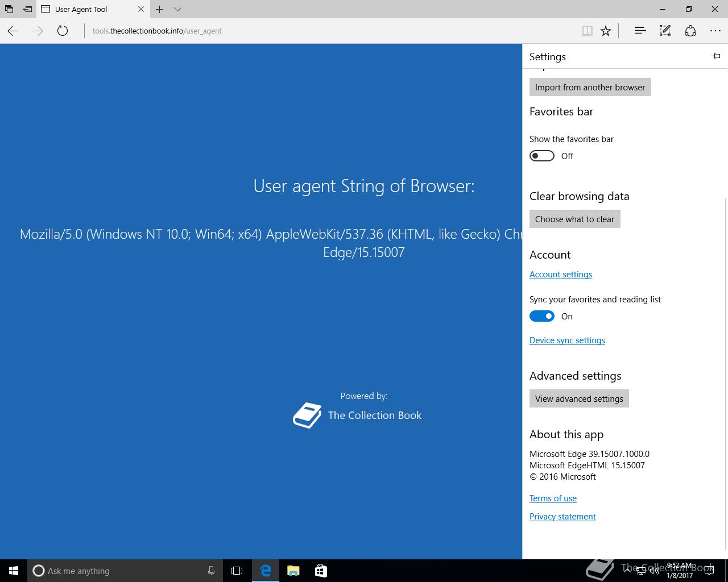Open tabs you've set aside
The width and height of the screenshot is (728, 582).
point(9,9)
